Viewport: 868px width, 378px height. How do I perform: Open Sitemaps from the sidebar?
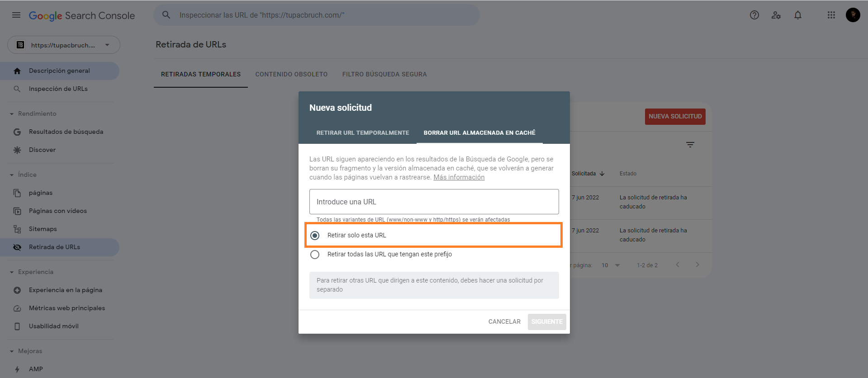[43, 229]
